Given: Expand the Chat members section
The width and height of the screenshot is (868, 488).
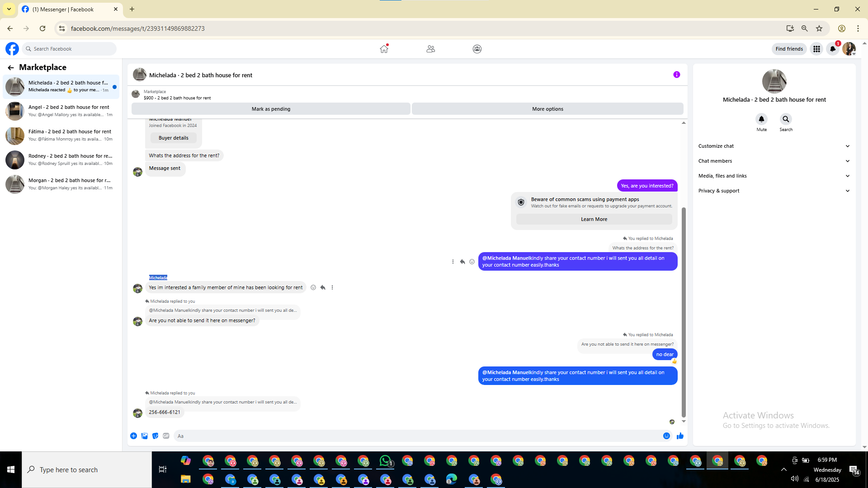Looking at the screenshot, I should point(774,161).
